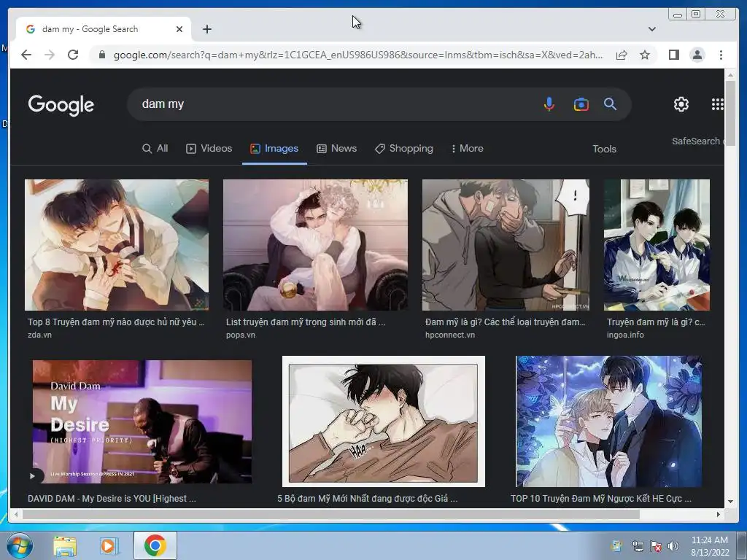The height and width of the screenshot is (560, 747).
Task: Open the volume control in system tray
Action: pyautogui.click(x=673, y=546)
